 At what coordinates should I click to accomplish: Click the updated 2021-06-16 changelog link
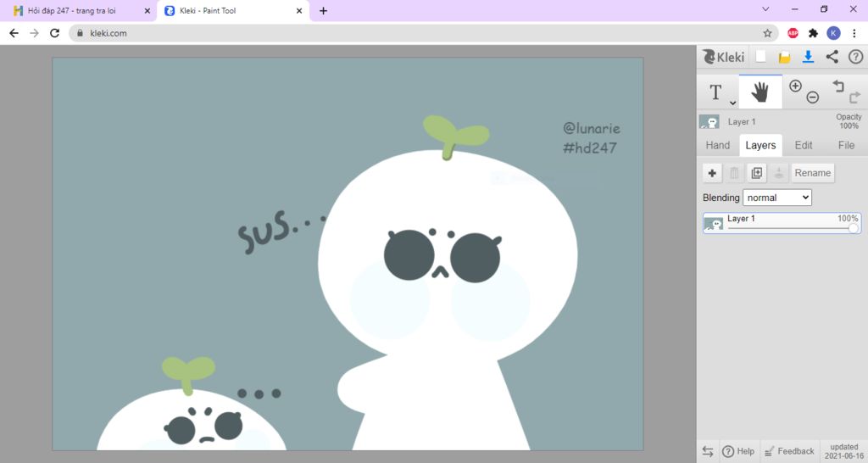pos(844,451)
